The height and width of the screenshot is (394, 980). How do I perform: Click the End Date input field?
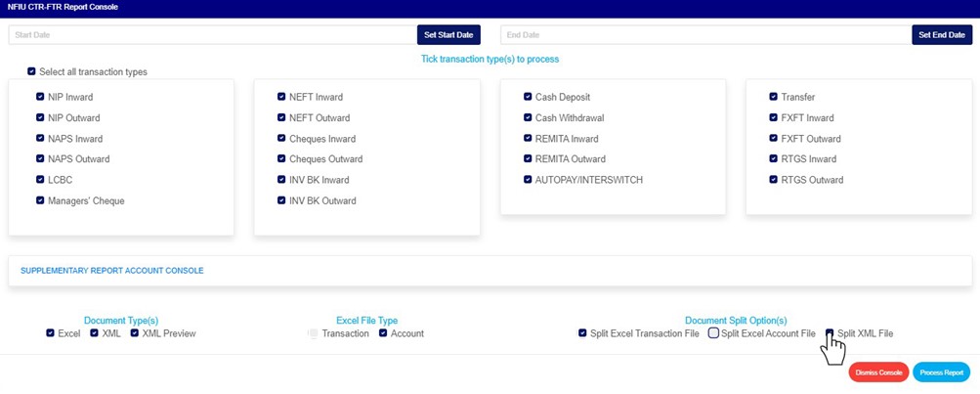click(x=705, y=35)
